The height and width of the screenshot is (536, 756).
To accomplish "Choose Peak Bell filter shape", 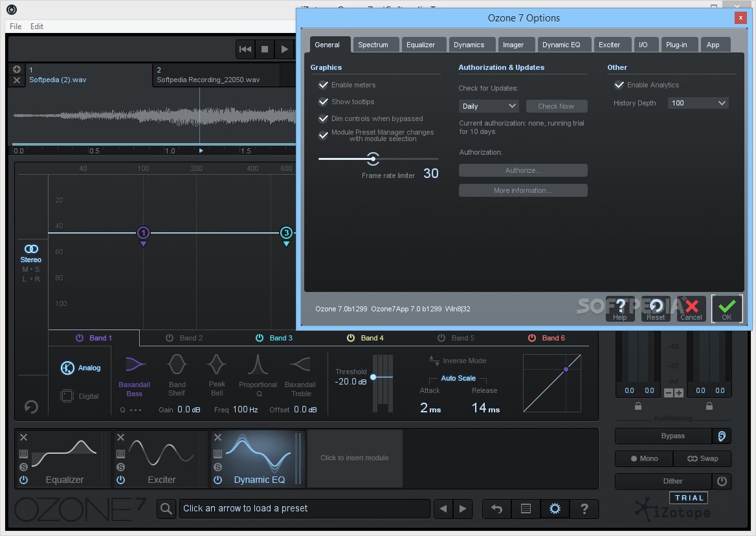I will pyautogui.click(x=216, y=376).
